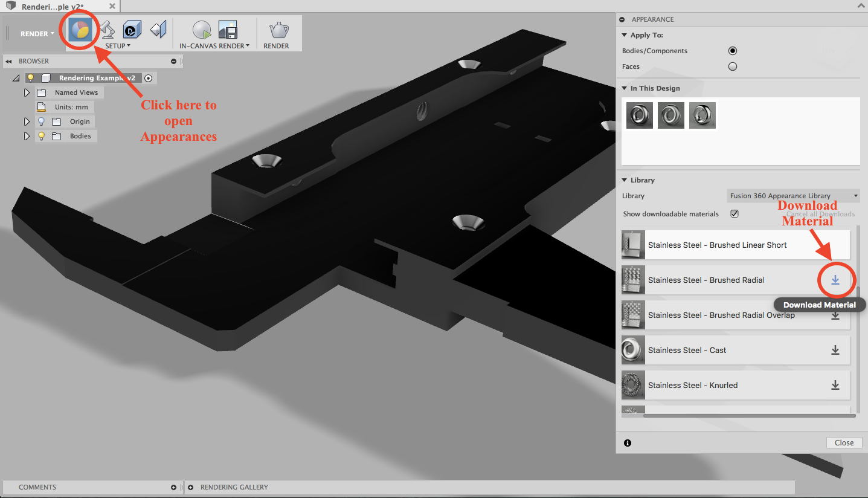
Task: Select the first In This Design material thumbnail
Action: [x=639, y=115]
